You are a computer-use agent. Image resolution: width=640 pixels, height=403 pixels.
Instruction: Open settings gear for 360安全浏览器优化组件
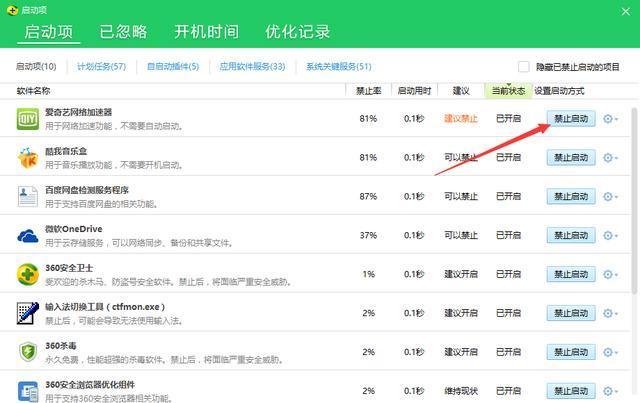[610, 391]
